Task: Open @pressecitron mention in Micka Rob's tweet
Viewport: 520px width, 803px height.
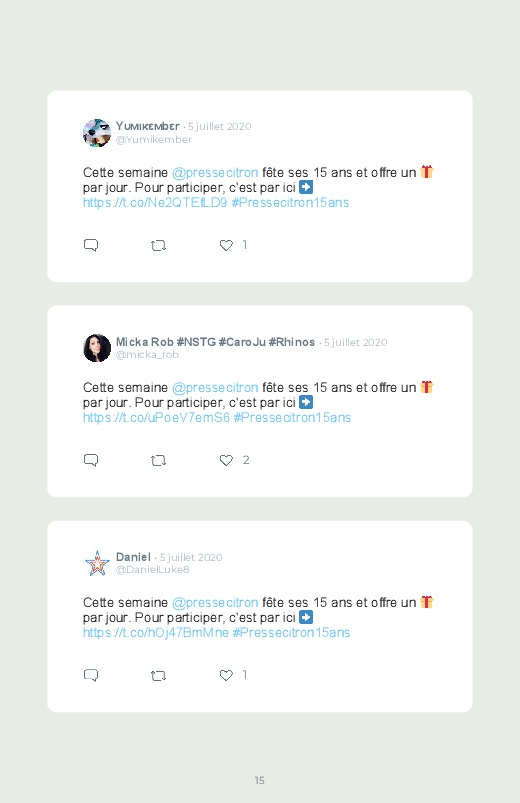Action: [215, 388]
